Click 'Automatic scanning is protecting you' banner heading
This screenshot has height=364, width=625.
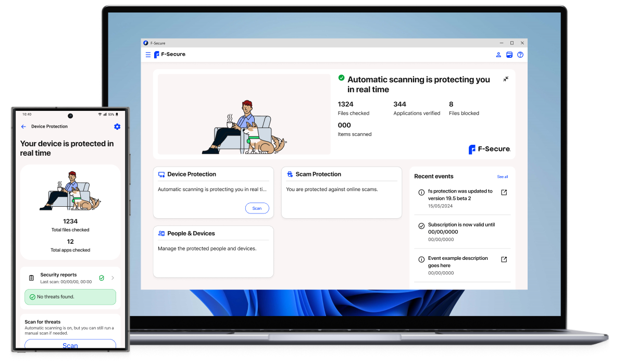click(x=419, y=84)
